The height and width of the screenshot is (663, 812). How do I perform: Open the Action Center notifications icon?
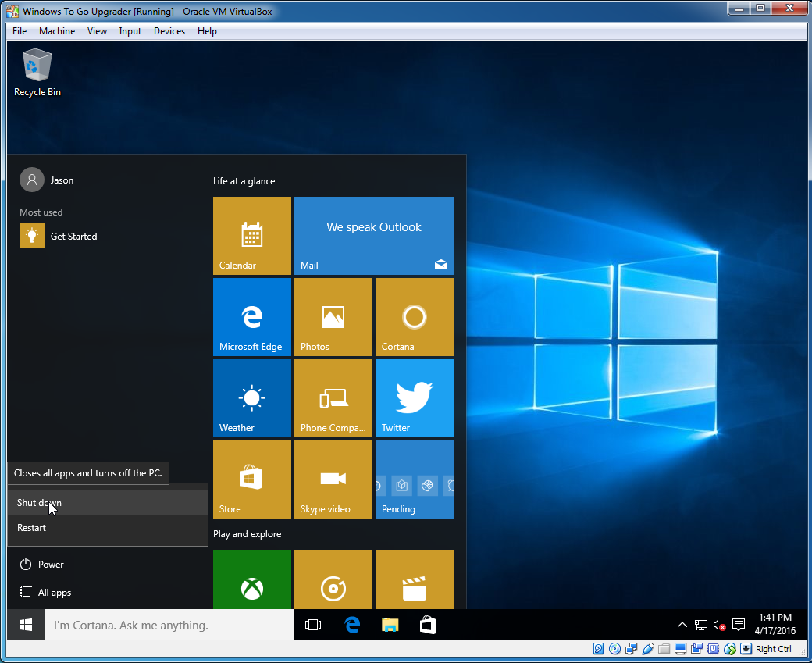(739, 626)
